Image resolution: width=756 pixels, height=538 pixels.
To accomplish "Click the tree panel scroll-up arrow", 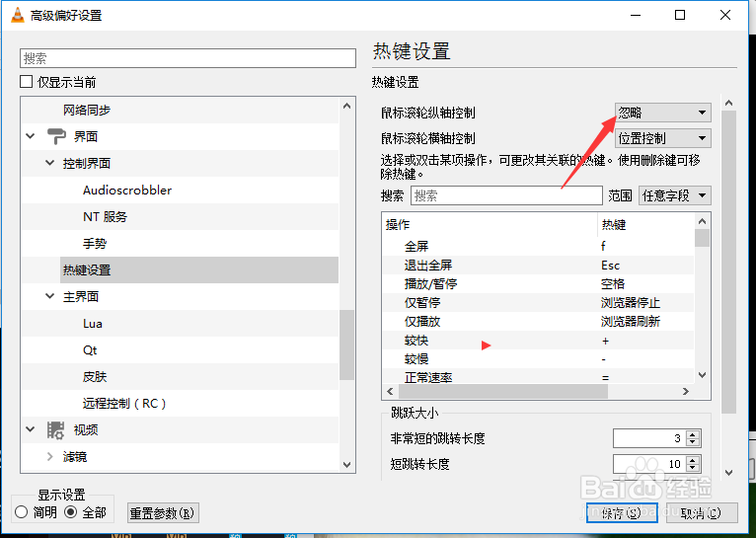I will 346,106.
